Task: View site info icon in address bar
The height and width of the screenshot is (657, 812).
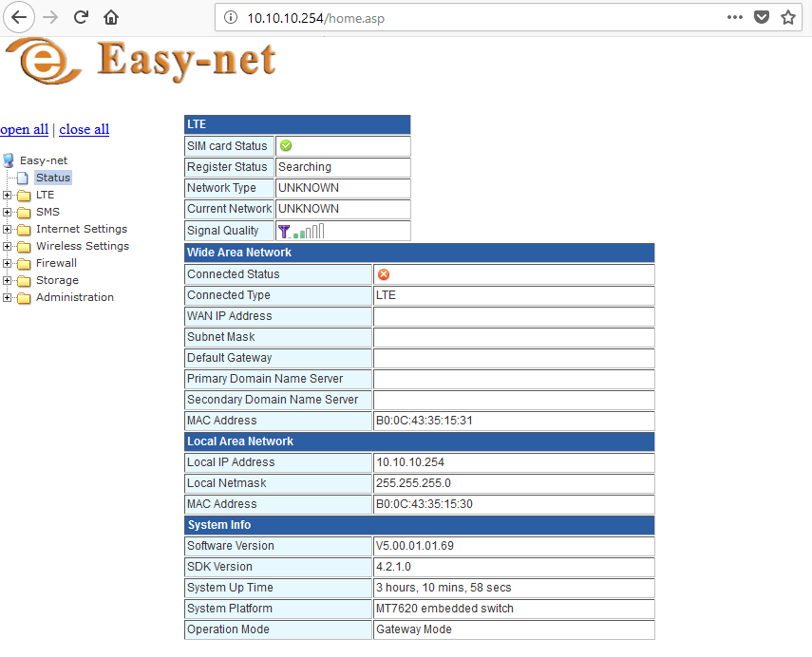Action: pos(231,18)
